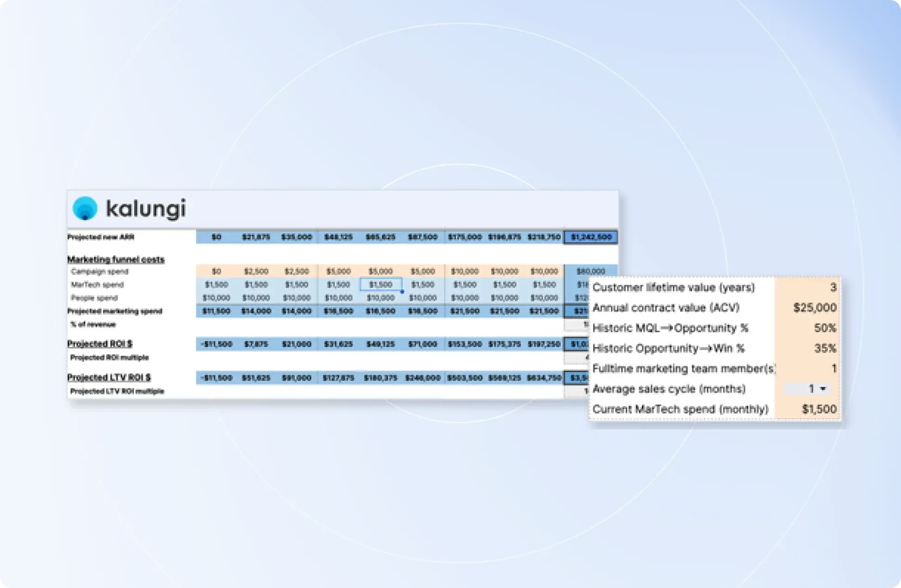Select the $153,500 projected ROI cell
Image resolution: width=901 pixels, height=588 pixels.
pos(465,344)
